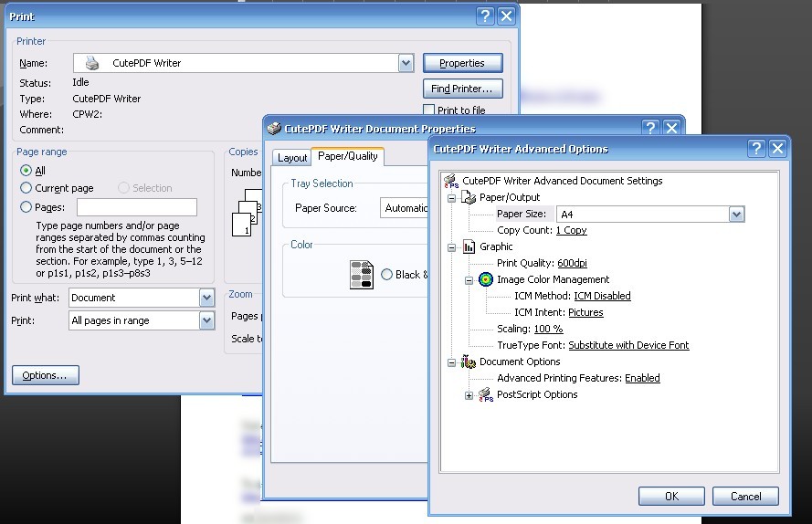Click the ICM Disabled method value
Image resolution: width=812 pixels, height=524 pixels.
602,296
